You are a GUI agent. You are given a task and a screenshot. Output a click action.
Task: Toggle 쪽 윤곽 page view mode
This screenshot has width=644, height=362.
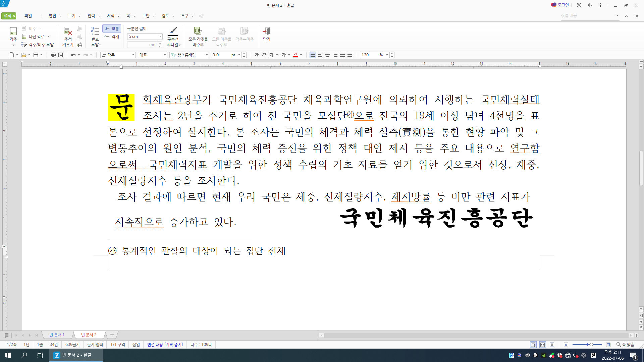pos(533,345)
